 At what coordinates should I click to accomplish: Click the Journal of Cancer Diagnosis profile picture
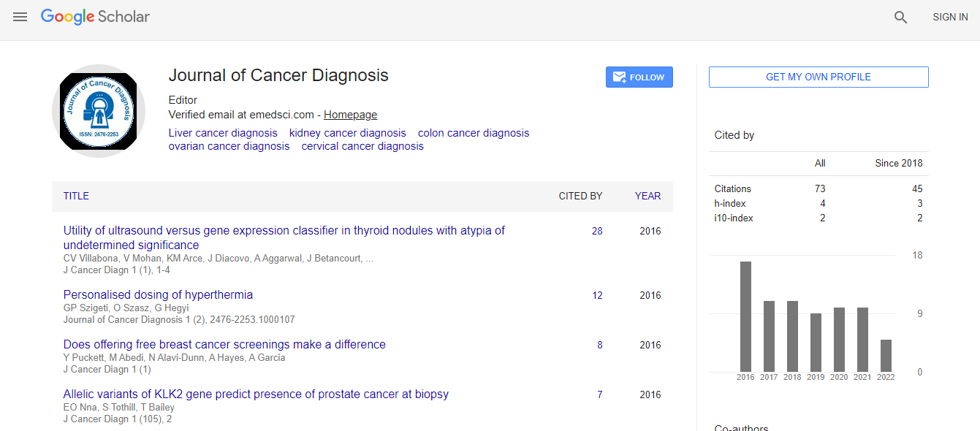point(98,112)
